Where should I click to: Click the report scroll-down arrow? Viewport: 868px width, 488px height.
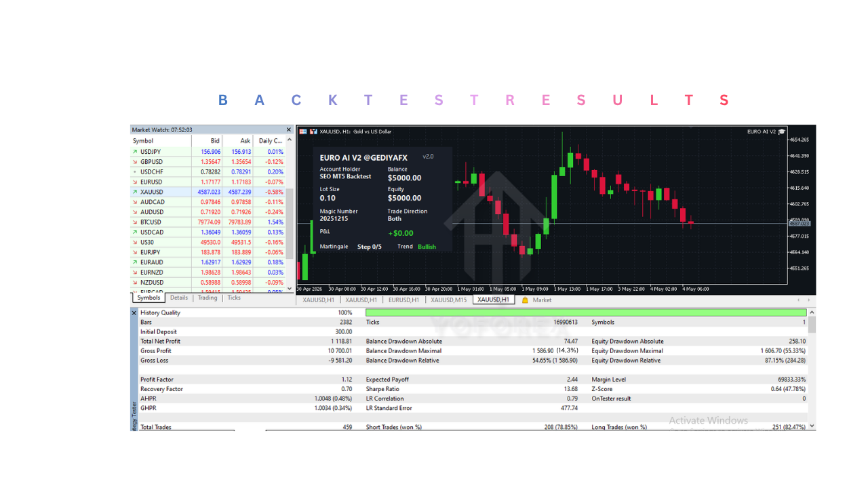812,426
